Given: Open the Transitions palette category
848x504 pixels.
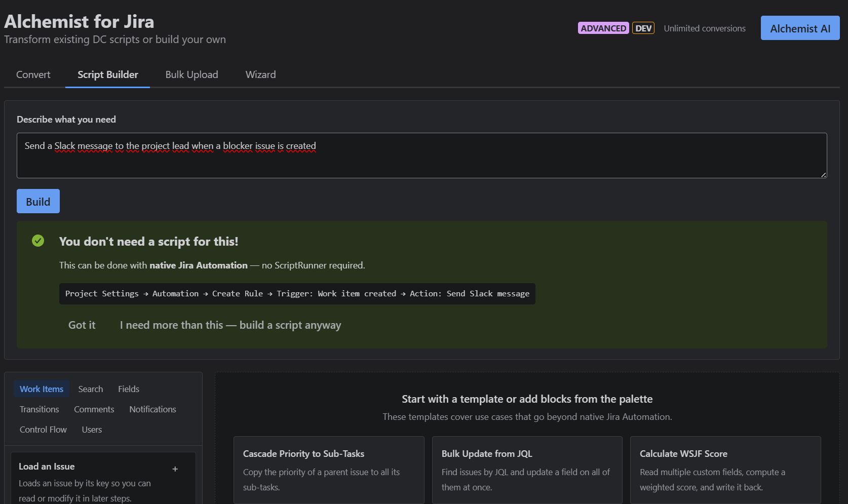Looking at the screenshot, I should coord(40,409).
